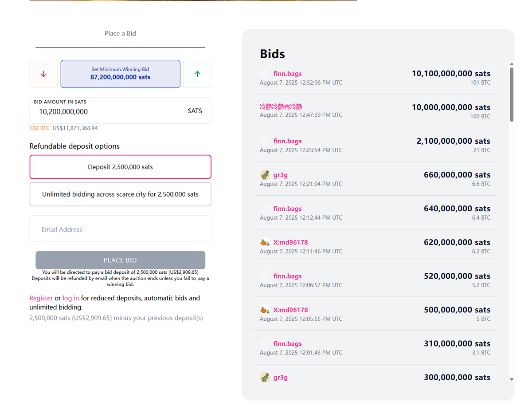Select the Deposit 2,500,000 sats option
This screenshot has width=532, height=410.
pyautogui.click(x=121, y=167)
